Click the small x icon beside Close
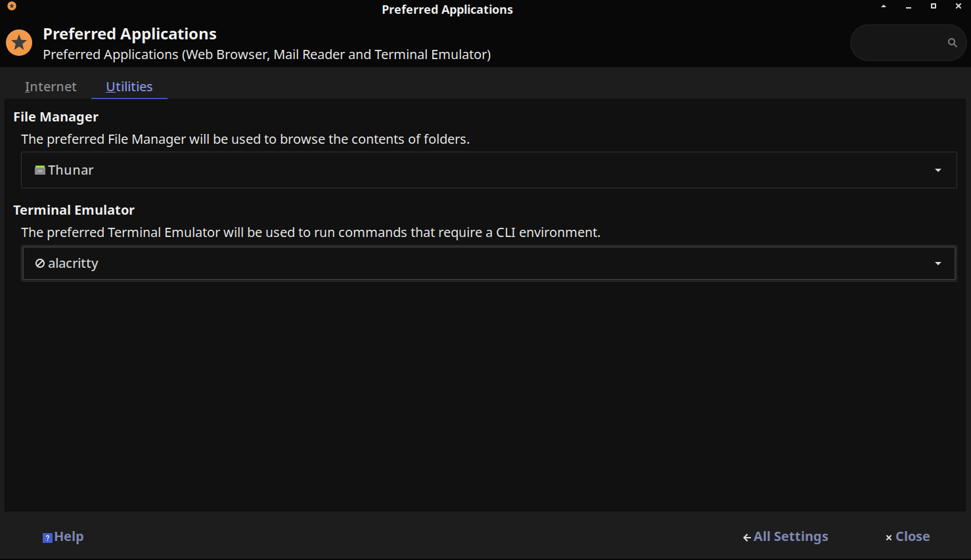 click(x=888, y=537)
